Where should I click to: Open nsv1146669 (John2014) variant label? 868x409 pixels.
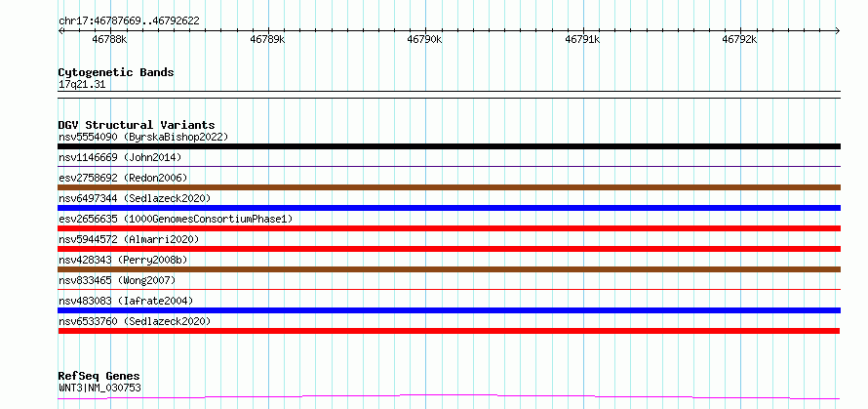coord(120,157)
